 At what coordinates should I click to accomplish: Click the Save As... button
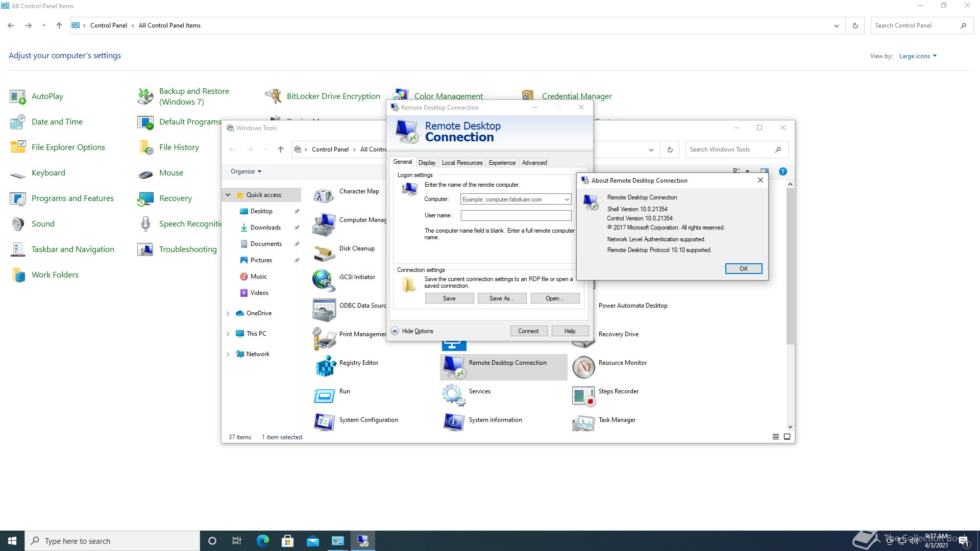502,298
